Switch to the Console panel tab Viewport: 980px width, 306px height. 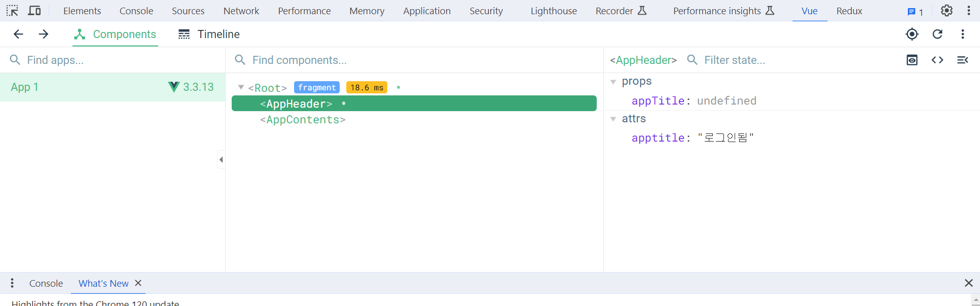click(x=136, y=11)
